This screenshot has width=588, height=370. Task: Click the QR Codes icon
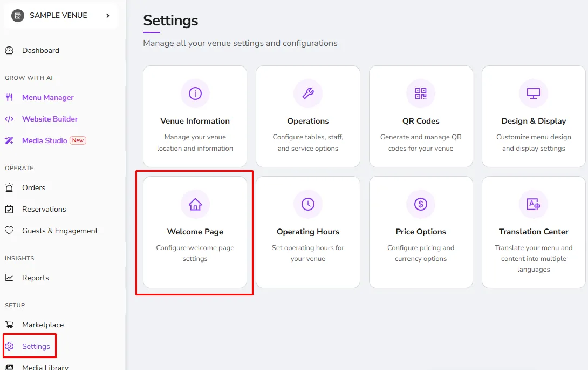point(421,93)
